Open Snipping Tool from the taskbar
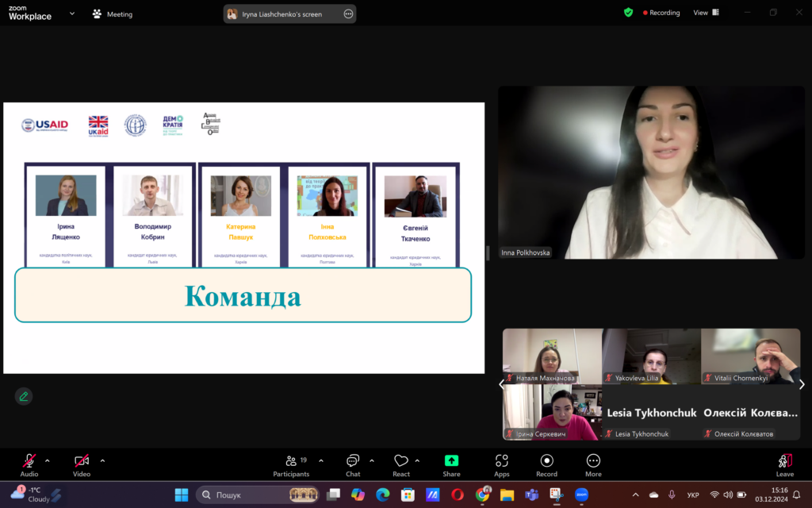 pos(557,495)
